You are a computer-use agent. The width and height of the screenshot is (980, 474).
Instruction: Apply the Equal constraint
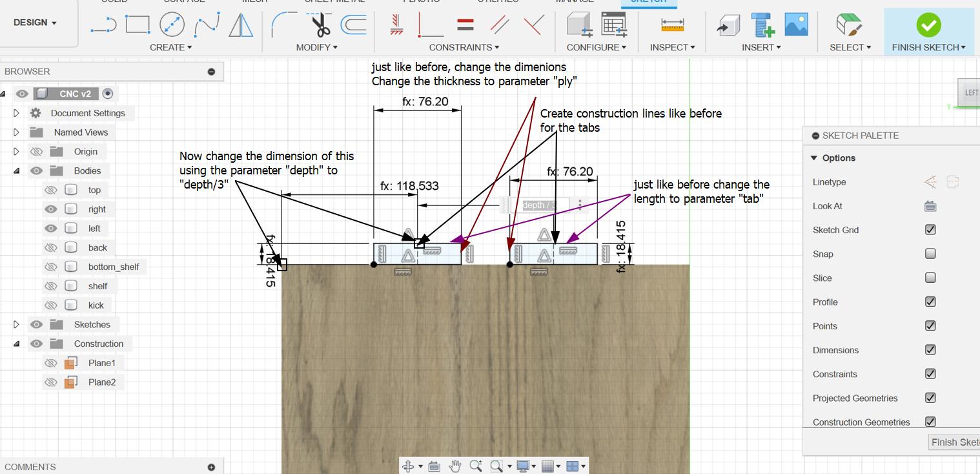[x=465, y=25]
